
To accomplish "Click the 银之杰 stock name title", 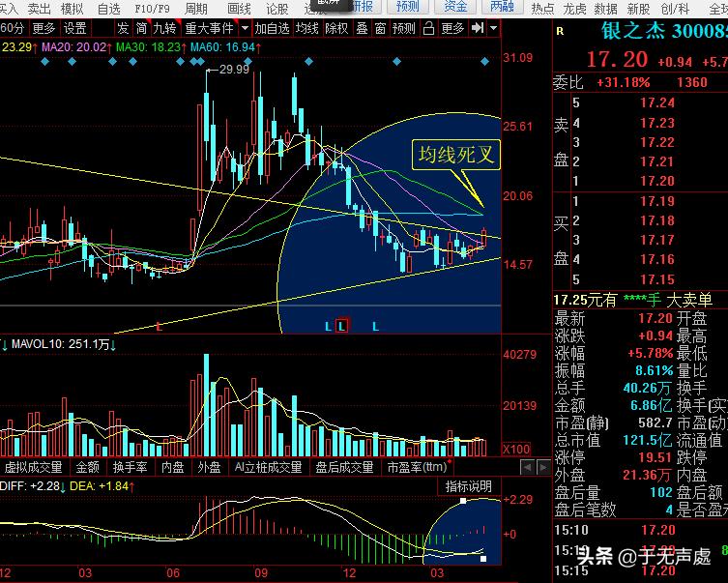I will [633, 31].
